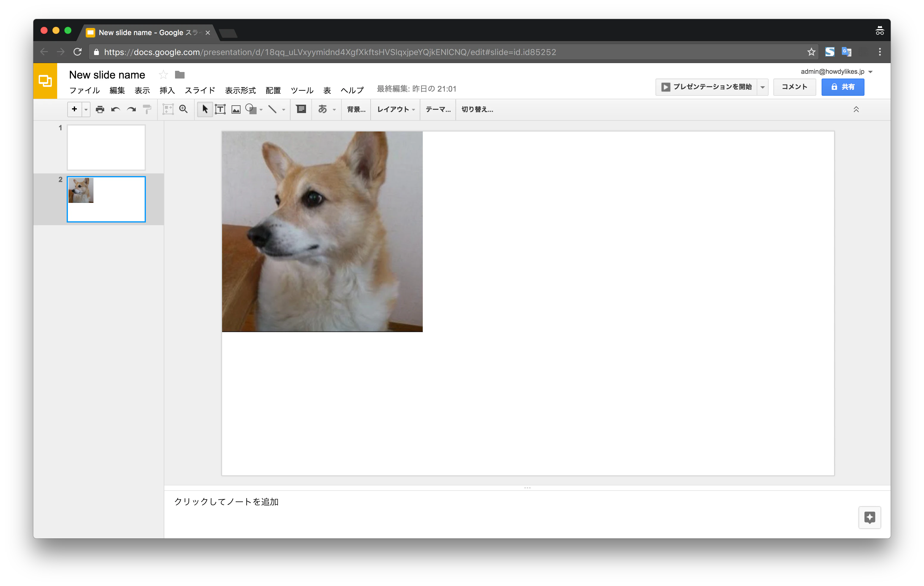Select the corgi image on the slide
Viewport: 924px width, 586px height.
(322, 232)
